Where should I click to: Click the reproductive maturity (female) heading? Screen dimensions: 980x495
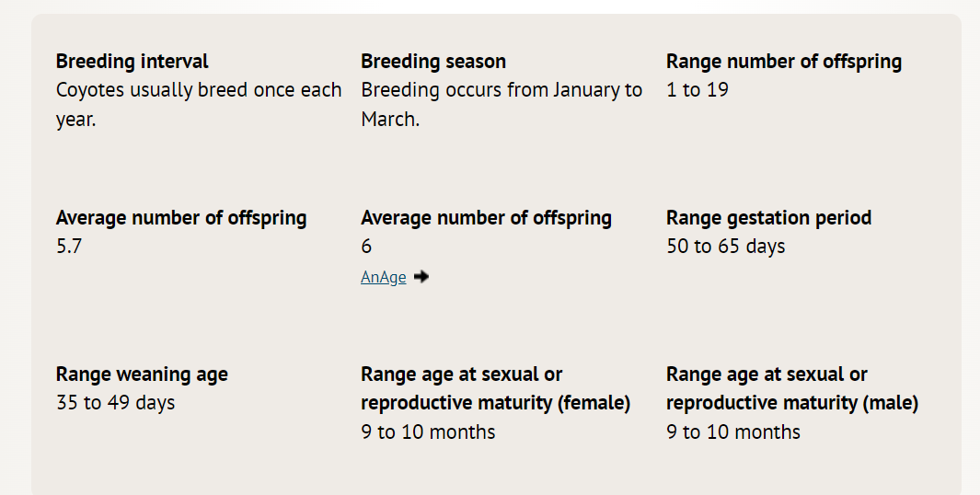click(495, 388)
